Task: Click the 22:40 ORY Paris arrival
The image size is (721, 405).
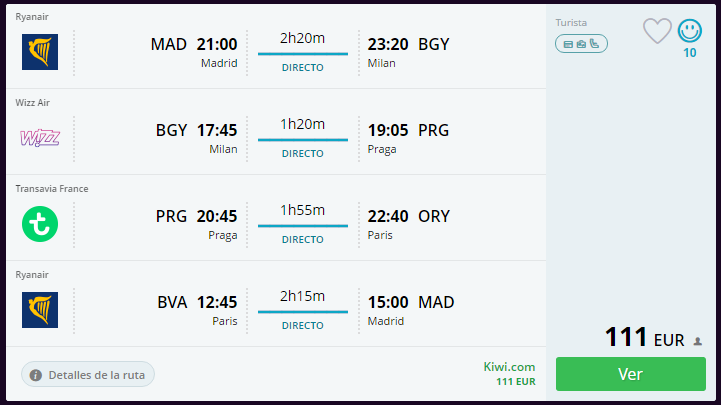Action: 408,224
